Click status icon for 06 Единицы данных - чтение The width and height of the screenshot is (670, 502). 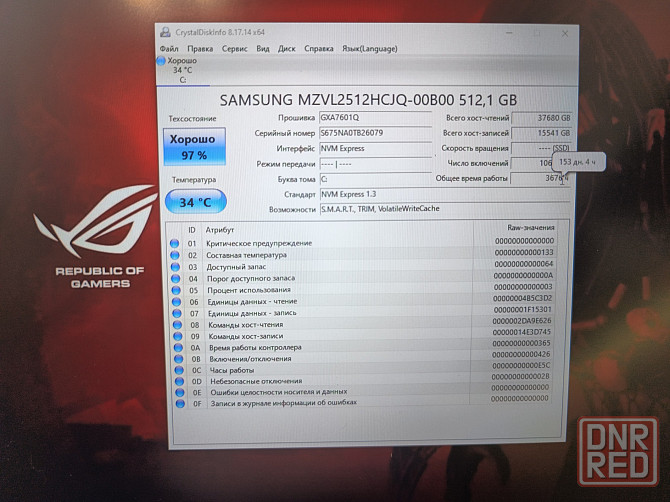pos(176,302)
